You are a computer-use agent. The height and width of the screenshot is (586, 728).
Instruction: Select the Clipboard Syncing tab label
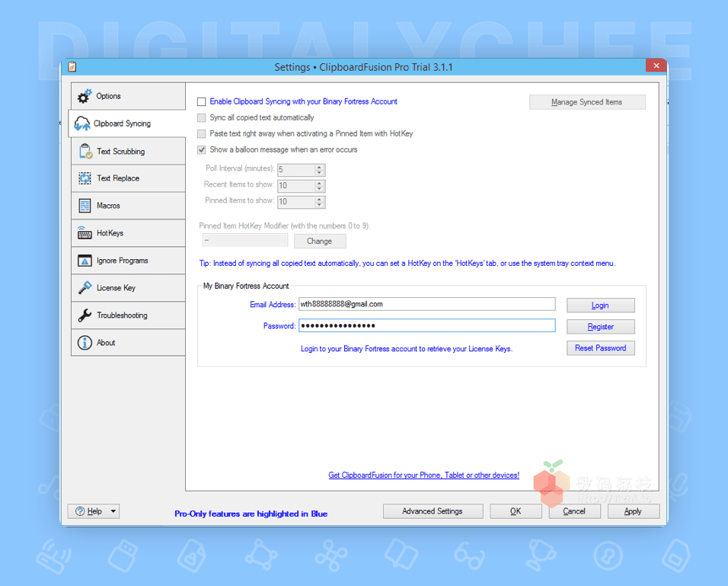[x=122, y=123]
